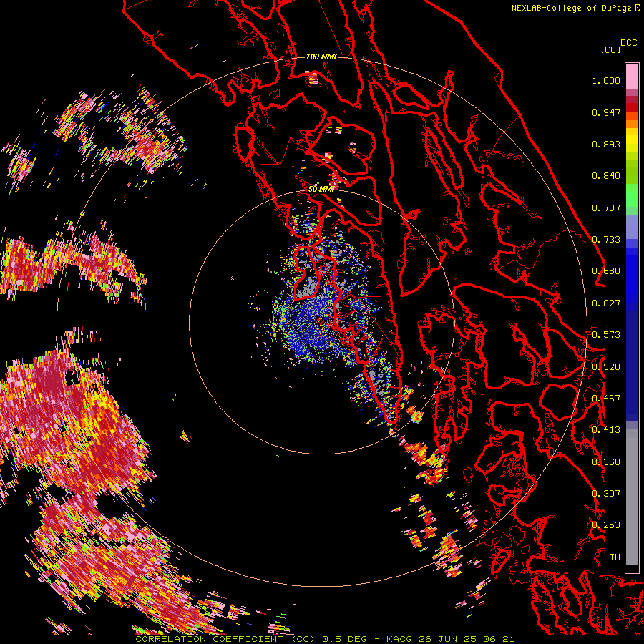The image size is (644, 644).
Task: Click the 0.253 scale value
Action: tap(606, 525)
